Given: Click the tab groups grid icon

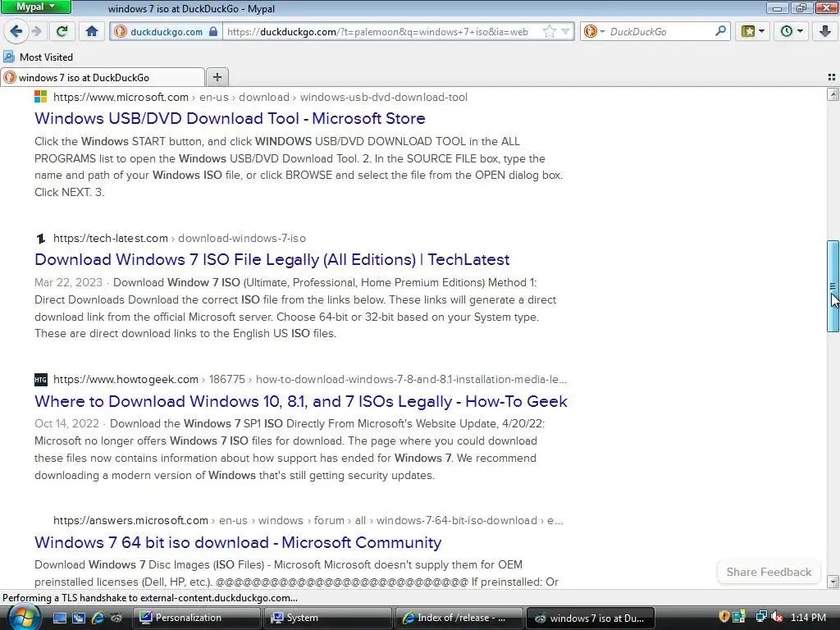Looking at the screenshot, I should pos(832,77).
